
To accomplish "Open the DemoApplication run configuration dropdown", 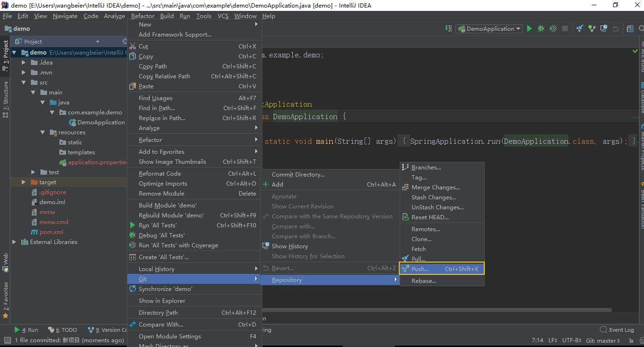I will (x=489, y=28).
